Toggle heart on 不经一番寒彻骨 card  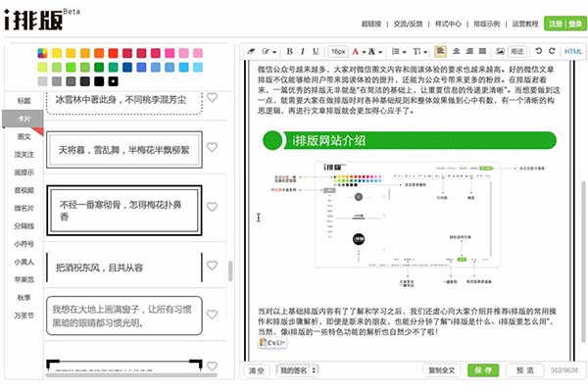[x=212, y=204]
